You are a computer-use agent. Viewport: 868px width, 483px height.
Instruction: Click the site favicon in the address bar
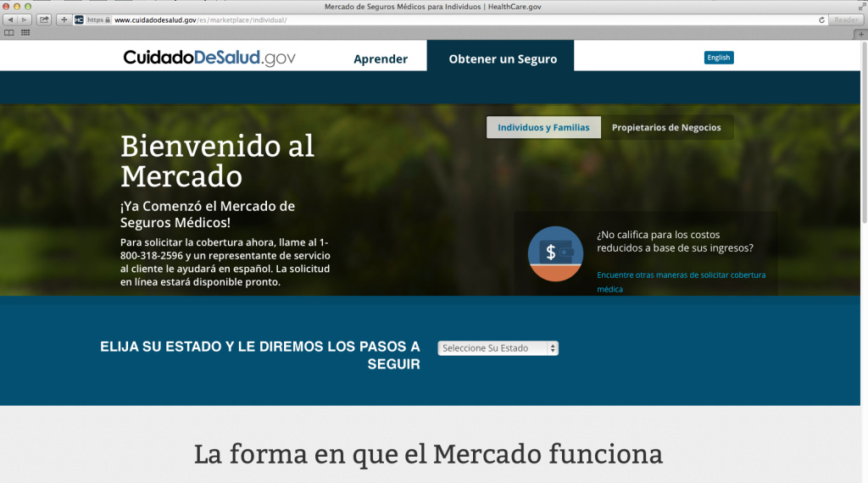tap(79, 20)
